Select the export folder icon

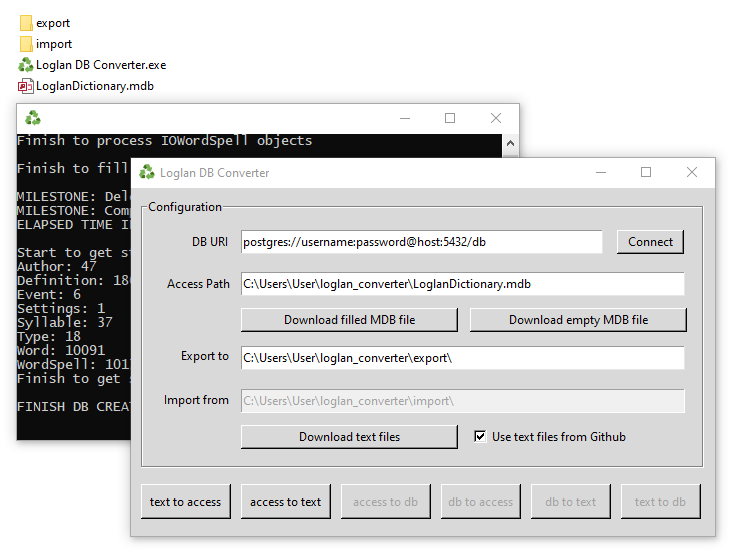tap(26, 23)
